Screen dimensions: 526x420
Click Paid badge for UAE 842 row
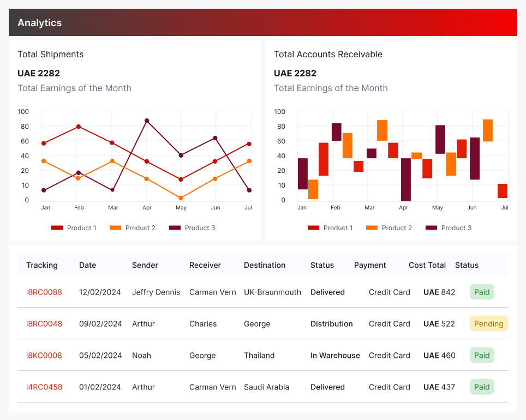pyautogui.click(x=482, y=292)
